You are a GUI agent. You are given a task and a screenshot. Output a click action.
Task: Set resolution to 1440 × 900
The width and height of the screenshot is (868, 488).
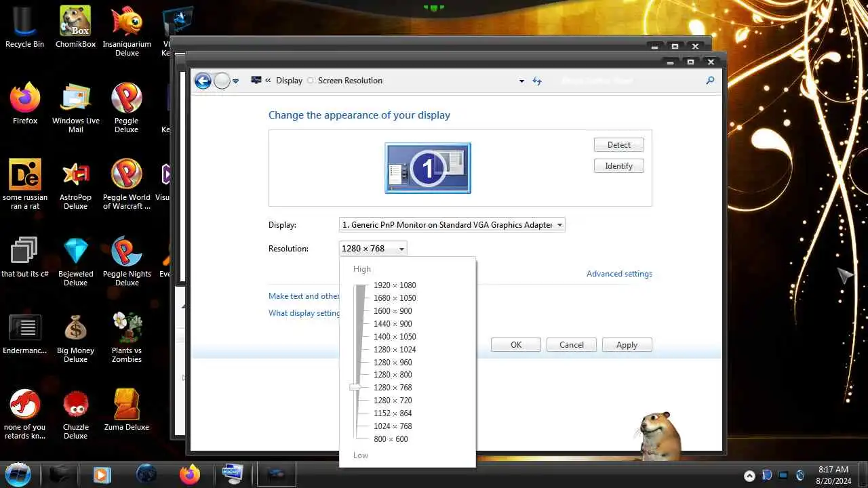tap(393, 324)
